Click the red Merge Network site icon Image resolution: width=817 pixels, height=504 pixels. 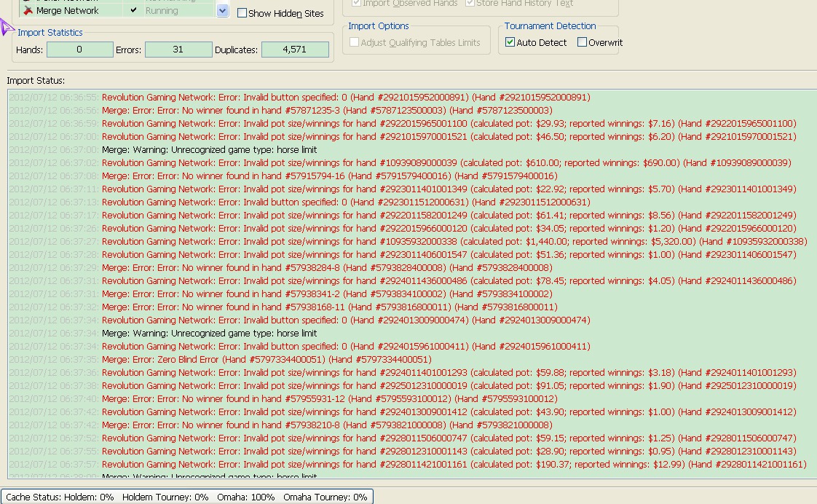coord(28,10)
